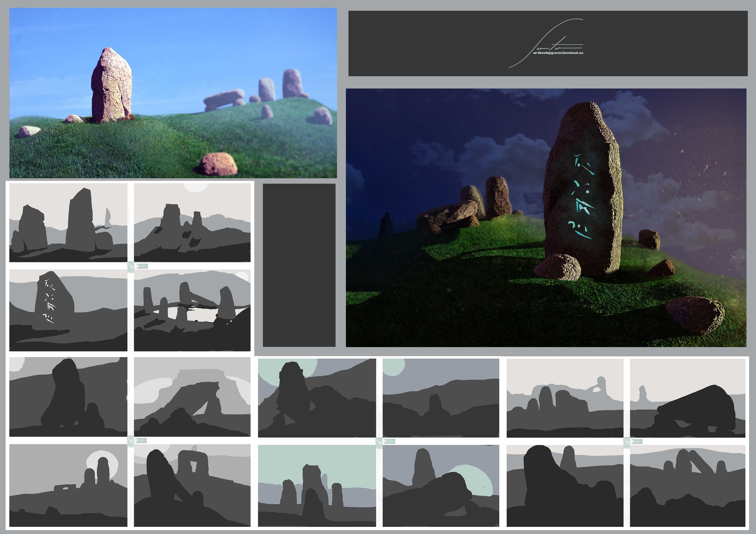Select the sketch of two tall stones with a distant bird
This screenshot has width=756, height=534.
click(68, 223)
